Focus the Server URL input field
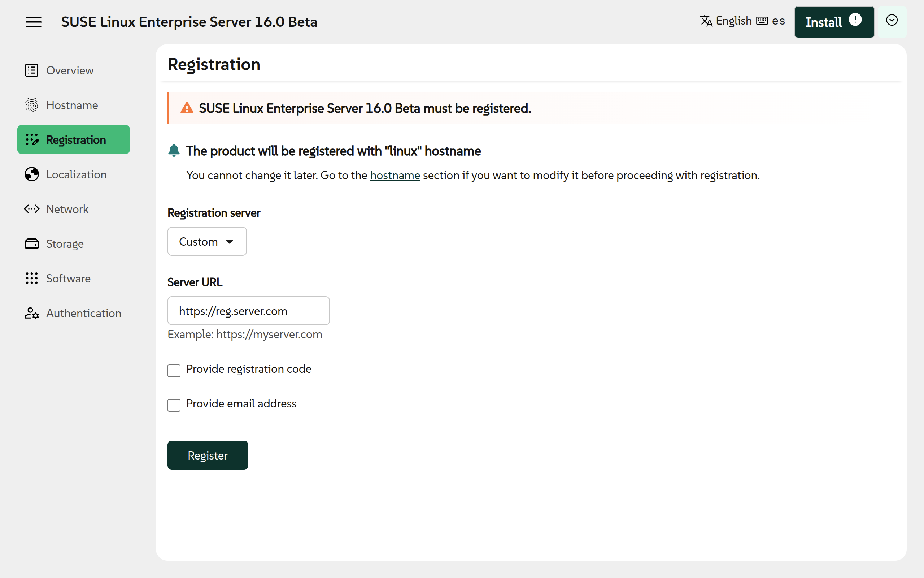 pos(249,311)
